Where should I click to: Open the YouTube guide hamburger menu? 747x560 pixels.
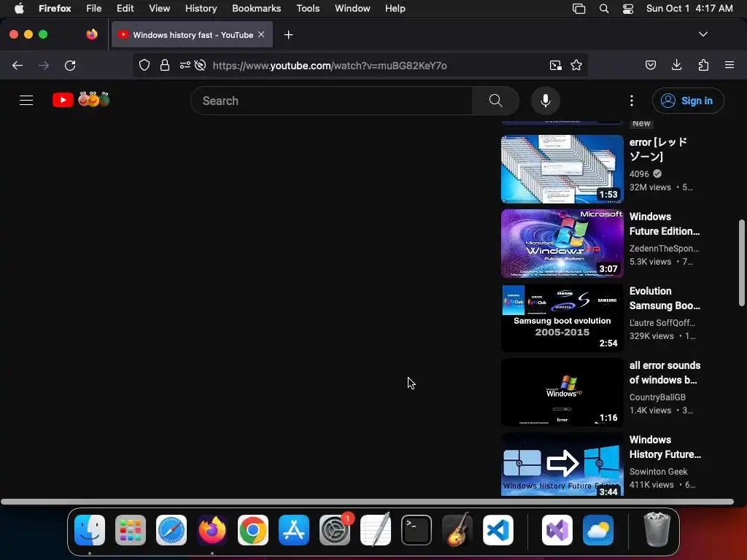point(26,101)
